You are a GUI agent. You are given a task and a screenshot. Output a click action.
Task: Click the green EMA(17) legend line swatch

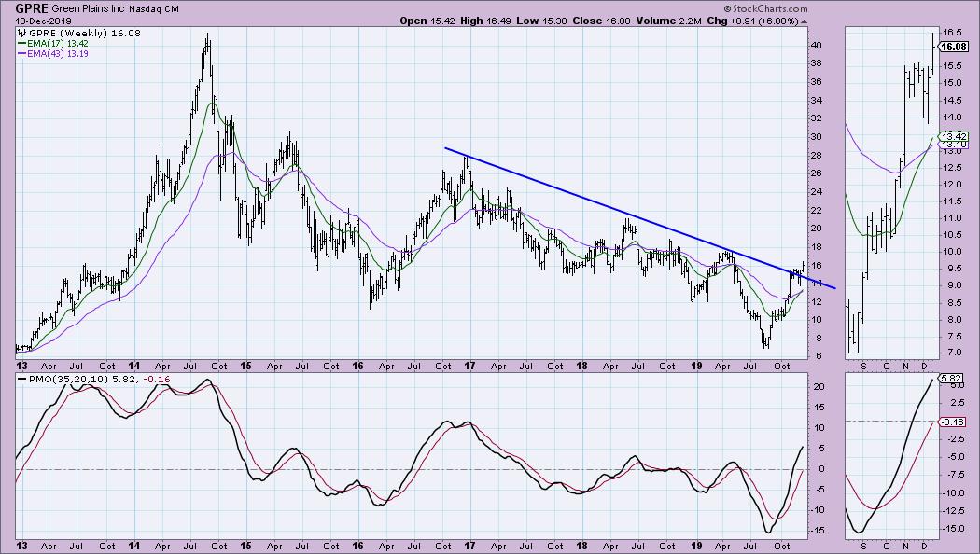pos(21,44)
